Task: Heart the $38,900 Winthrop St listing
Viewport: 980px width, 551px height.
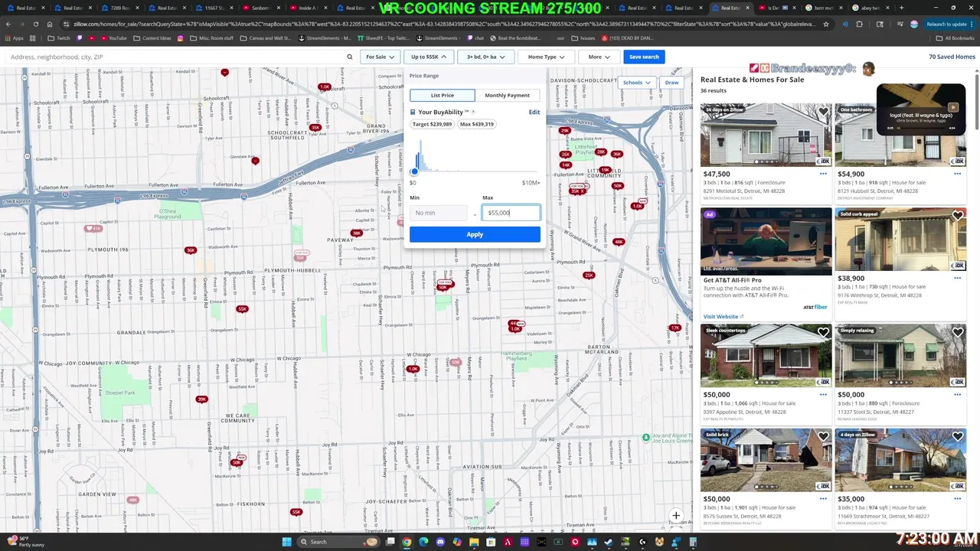Action: tap(958, 216)
